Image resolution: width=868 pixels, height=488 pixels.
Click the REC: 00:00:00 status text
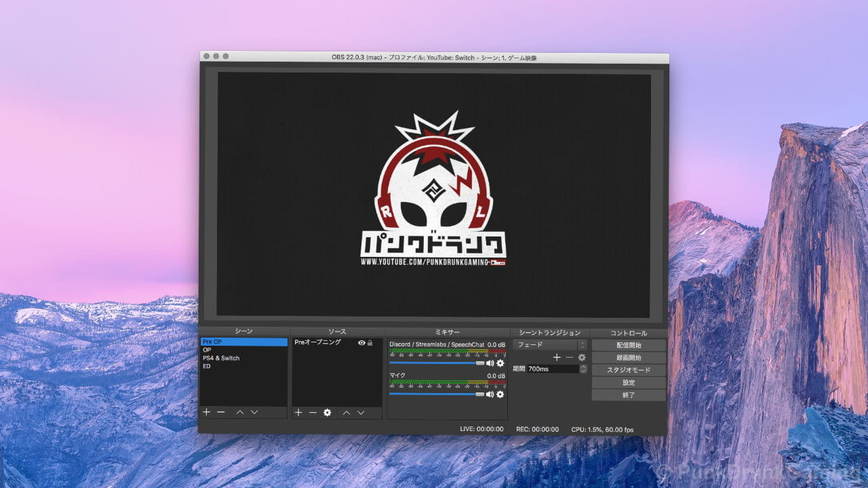click(x=537, y=429)
